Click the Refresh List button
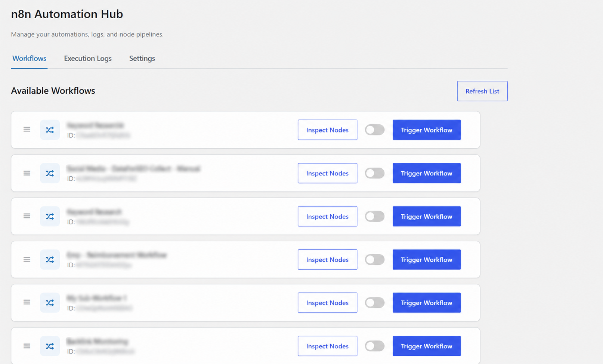 click(x=482, y=91)
